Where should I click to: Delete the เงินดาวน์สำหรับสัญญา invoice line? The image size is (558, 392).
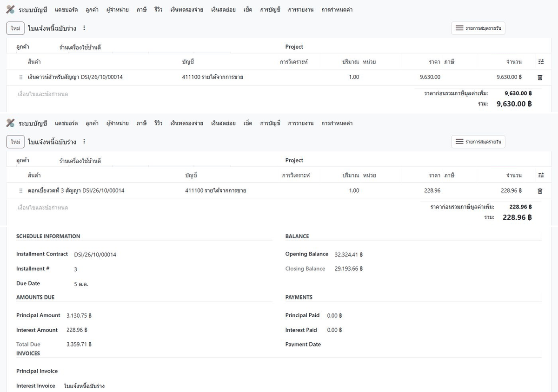coord(540,78)
